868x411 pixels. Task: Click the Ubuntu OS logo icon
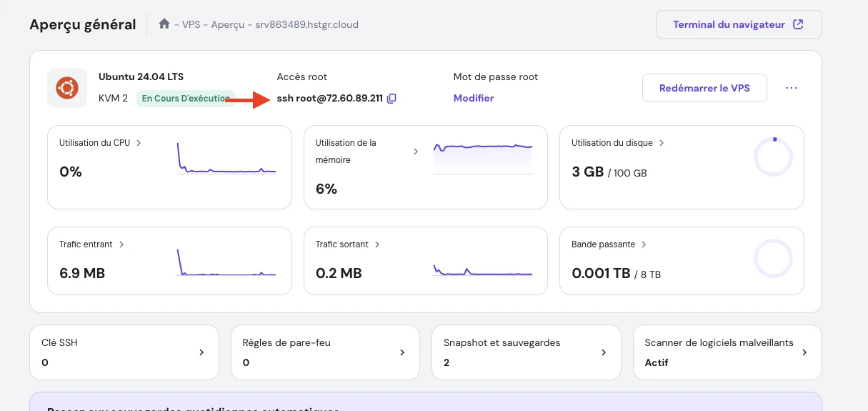pos(67,88)
